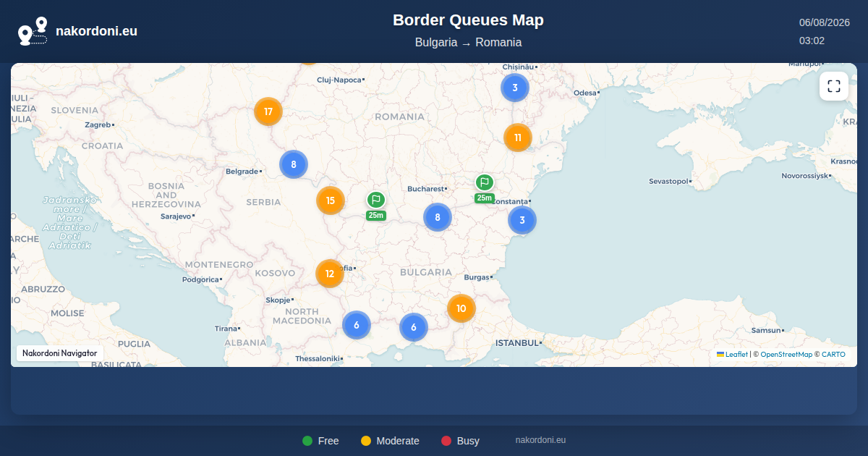Viewport: 868px width, 456px height.
Task: Open the OpenStreetMap attribution link
Action: [x=786, y=355]
